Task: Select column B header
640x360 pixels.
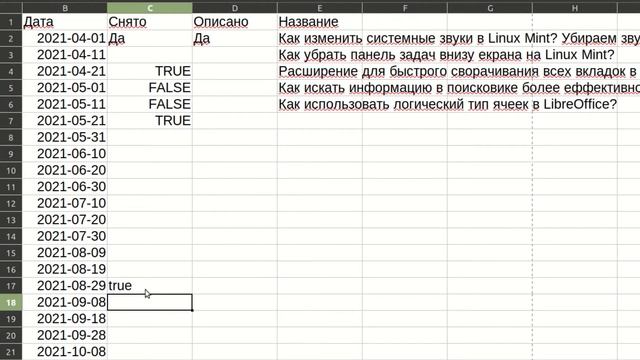Action: [x=64, y=8]
